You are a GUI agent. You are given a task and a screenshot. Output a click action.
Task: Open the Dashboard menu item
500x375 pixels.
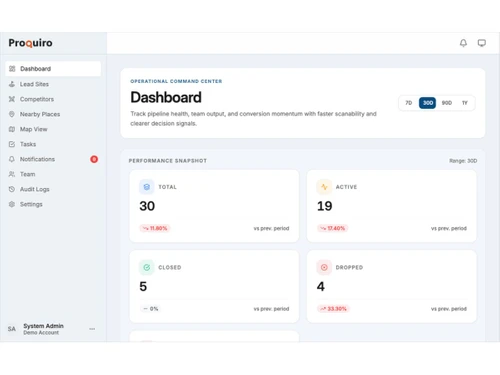tap(53, 69)
